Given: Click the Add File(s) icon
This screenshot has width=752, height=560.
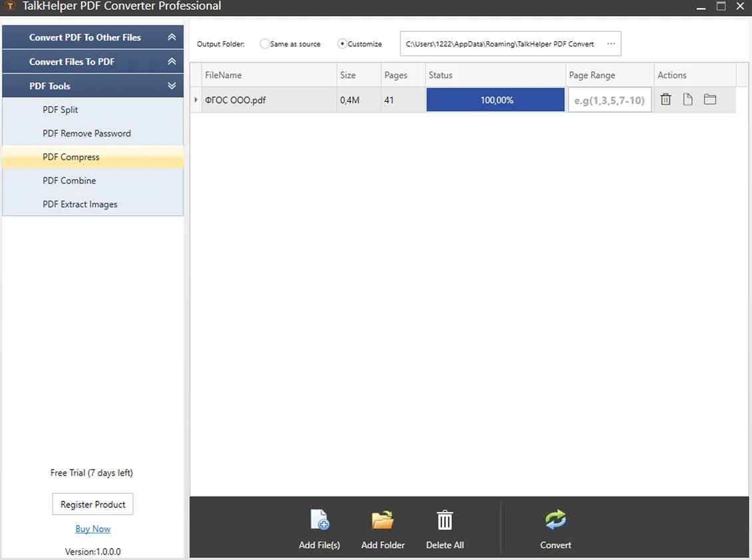Looking at the screenshot, I should click(x=319, y=519).
